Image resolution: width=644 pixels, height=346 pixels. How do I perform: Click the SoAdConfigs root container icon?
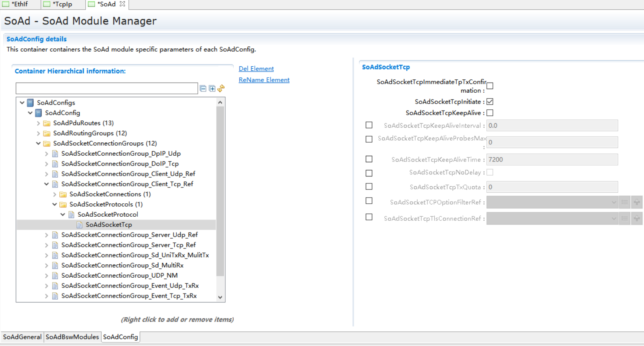click(x=30, y=103)
